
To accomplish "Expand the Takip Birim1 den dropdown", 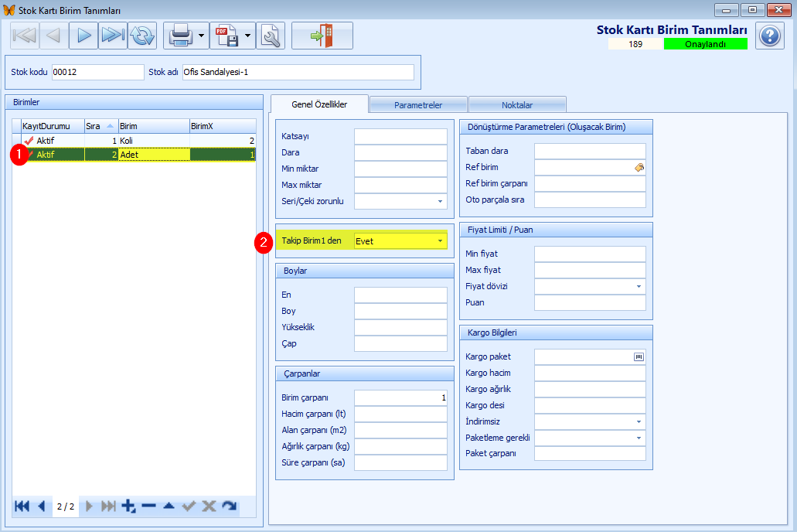I will pos(440,241).
